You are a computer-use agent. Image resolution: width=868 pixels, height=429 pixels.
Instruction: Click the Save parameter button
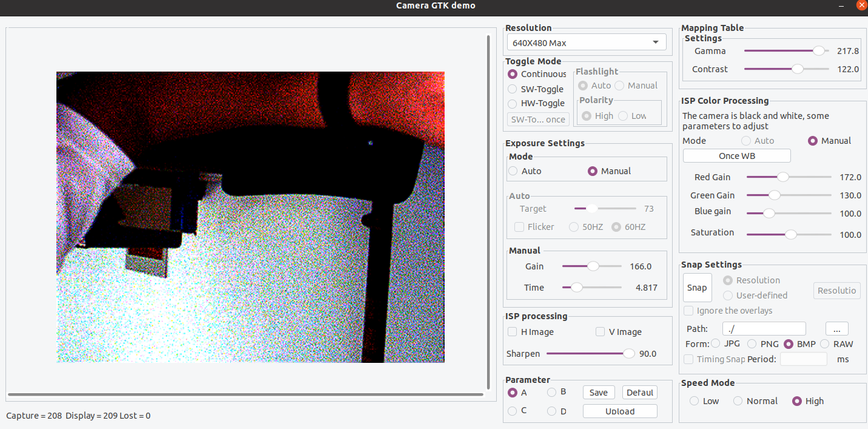coord(599,393)
